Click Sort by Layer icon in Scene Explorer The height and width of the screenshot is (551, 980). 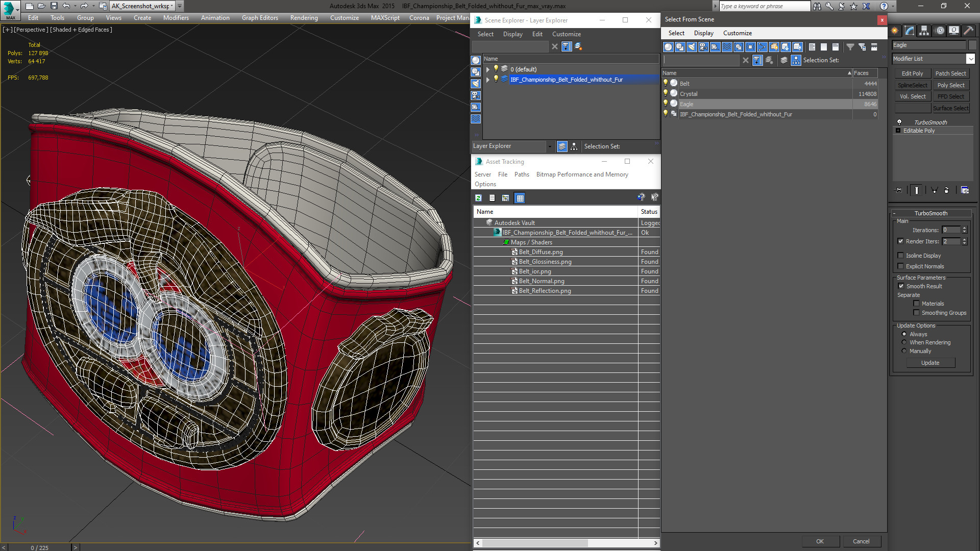point(562,146)
